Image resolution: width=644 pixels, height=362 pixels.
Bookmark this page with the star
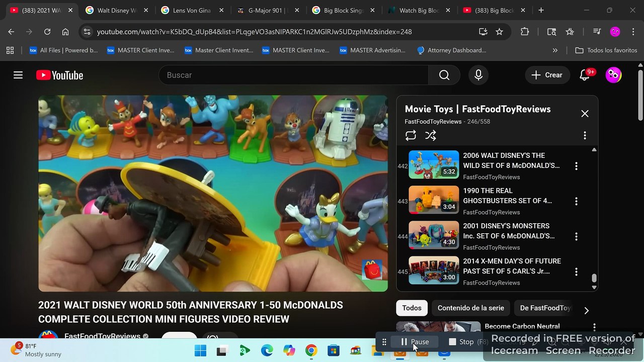(x=499, y=32)
